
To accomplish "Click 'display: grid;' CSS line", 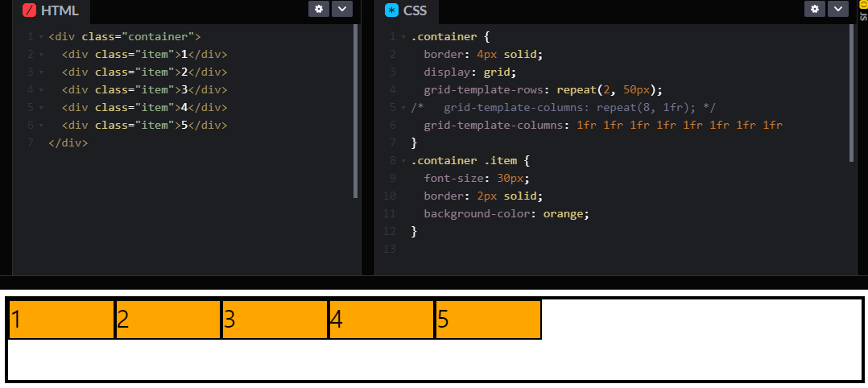I will (470, 72).
